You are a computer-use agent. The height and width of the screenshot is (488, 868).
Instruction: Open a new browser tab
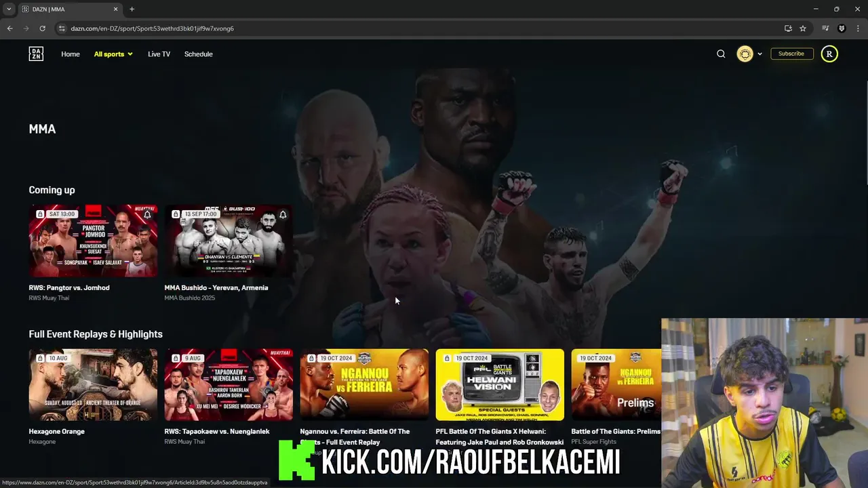tap(132, 9)
